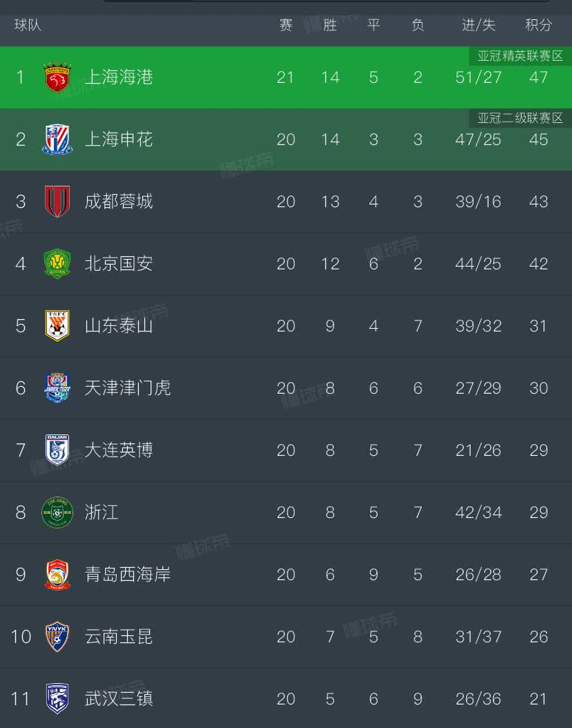Sort by the 积分 points column header
The width and height of the screenshot is (572, 728).
click(x=538, y=26)
